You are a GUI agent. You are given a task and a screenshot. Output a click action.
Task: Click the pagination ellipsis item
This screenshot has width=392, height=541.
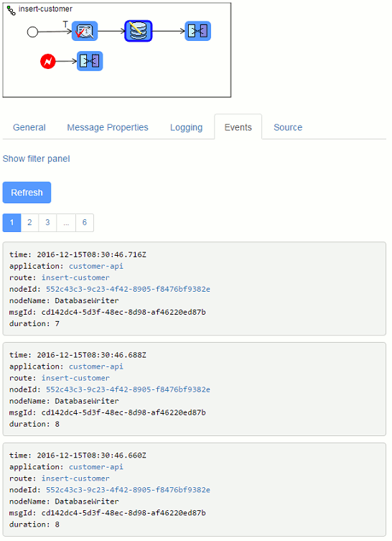(66, 223)
